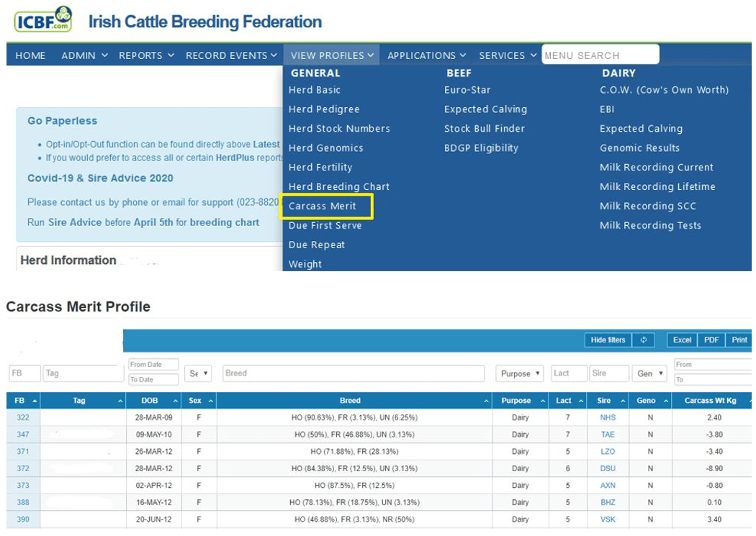The width and height of the screenshot is (756, 536).
Task: Click the FB filter field
Action: [x=24, y=373]
